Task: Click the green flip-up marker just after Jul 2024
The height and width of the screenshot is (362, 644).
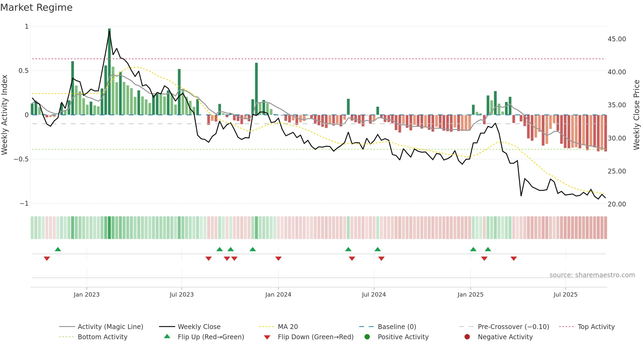Action: (378, 249)
